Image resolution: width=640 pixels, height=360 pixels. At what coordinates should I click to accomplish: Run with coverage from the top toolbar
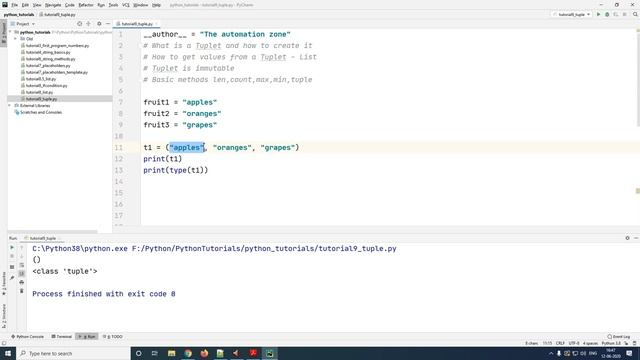(616, 14)
